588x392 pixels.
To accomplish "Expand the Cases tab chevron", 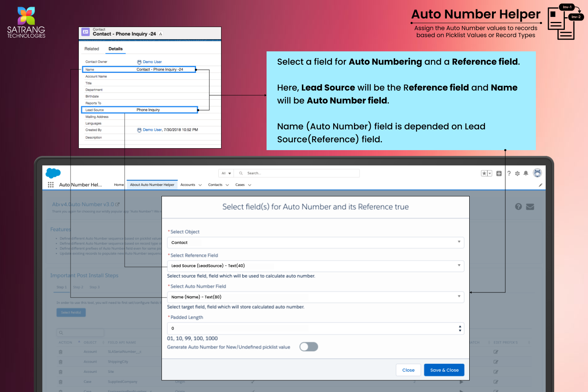I will [x=250, y=185].
